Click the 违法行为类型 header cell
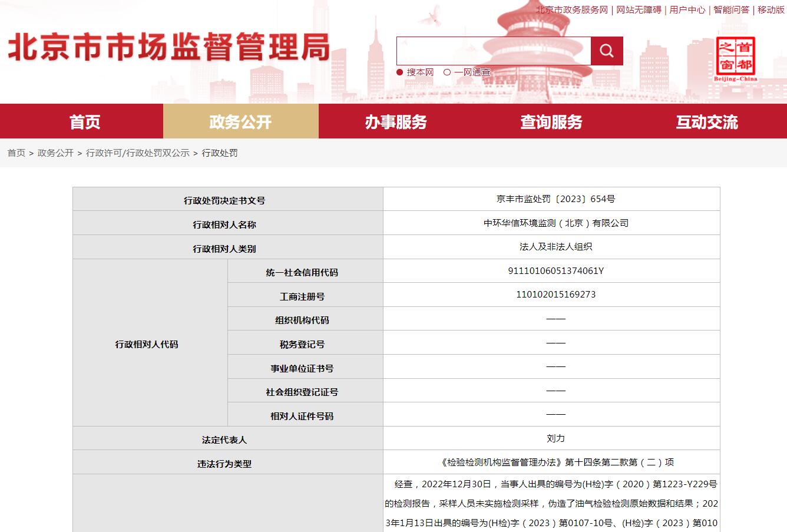 [x=228, y=463]
